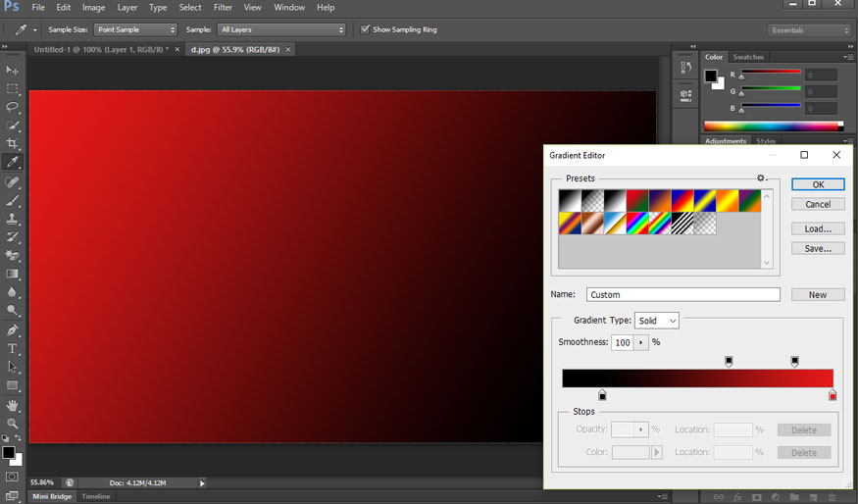The image size is (858, 504).
Task: Select the Path Selection tool
Action: (x=12, y=367)
